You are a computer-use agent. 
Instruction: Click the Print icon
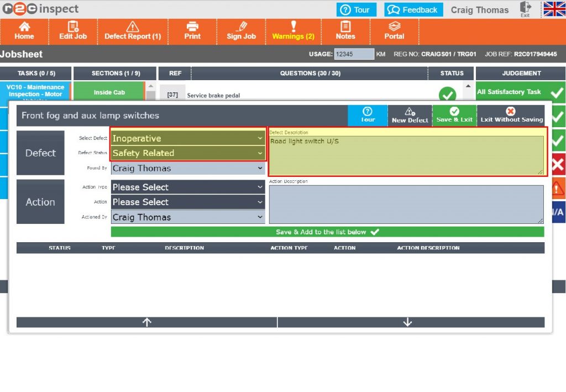[x=192, y=32]
